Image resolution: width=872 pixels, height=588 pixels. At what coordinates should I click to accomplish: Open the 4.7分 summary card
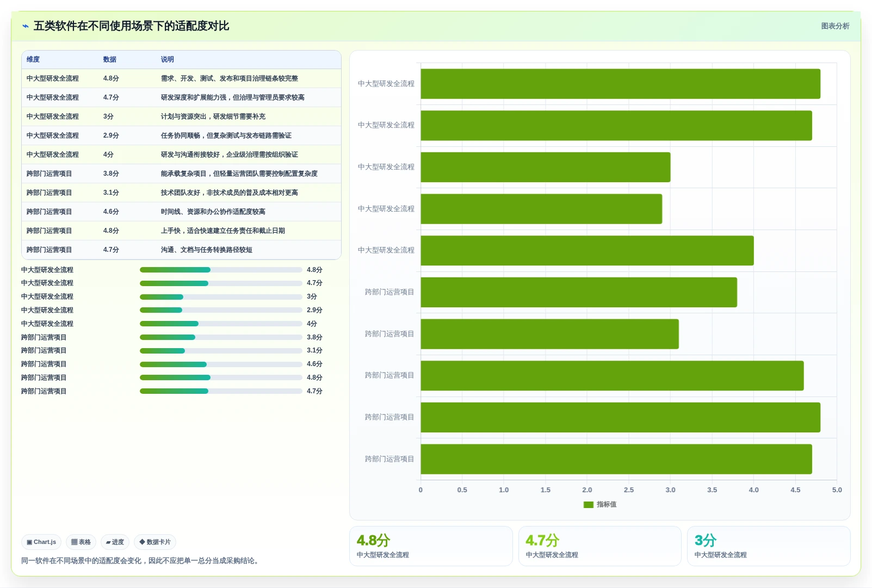tap(600, 546)
